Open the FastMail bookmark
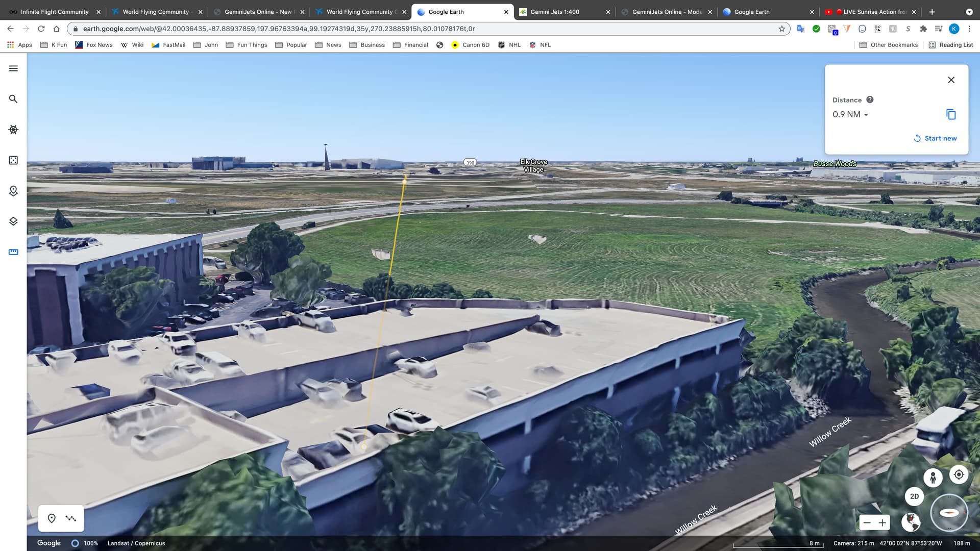This screenshot has height=551, width=980. [x=168, y=45]
